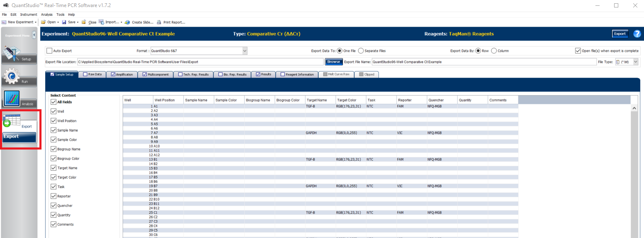Expand the Import dropdown arrow
644x238 pixels.
click(x=121, y=22)
